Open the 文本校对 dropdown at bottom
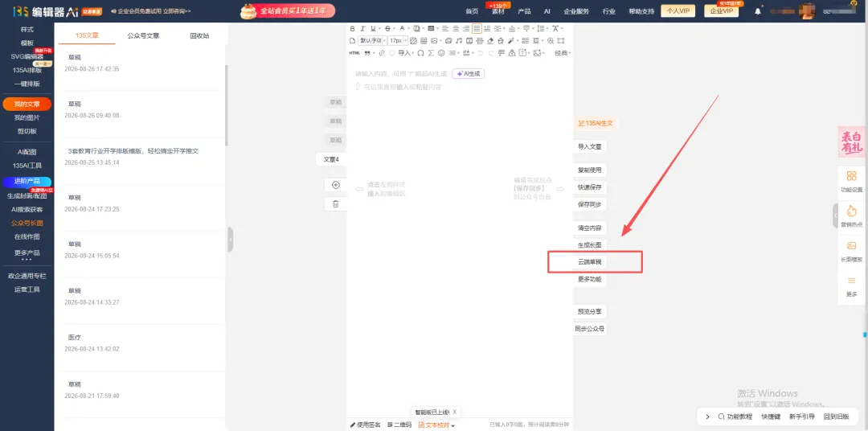The height and width of the screenshot is (431, 868). pyautogui.click(x=436, y=425)
